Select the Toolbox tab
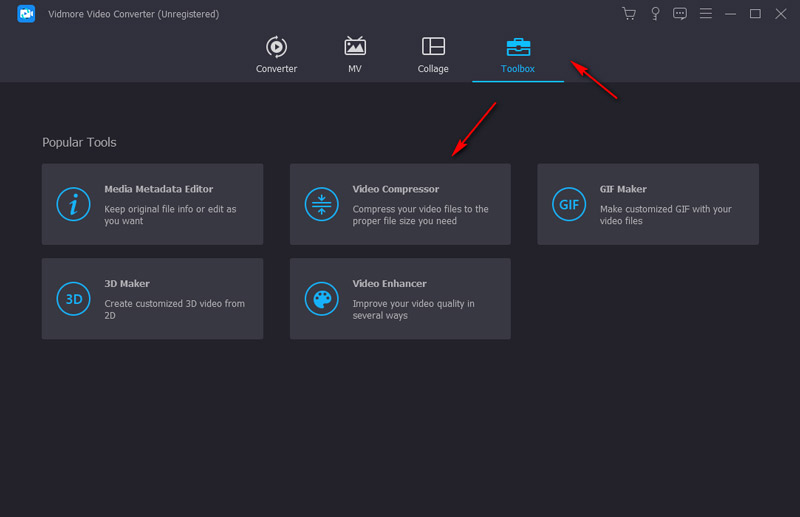Screen dimensions: 800x517 tap(518, 56)
